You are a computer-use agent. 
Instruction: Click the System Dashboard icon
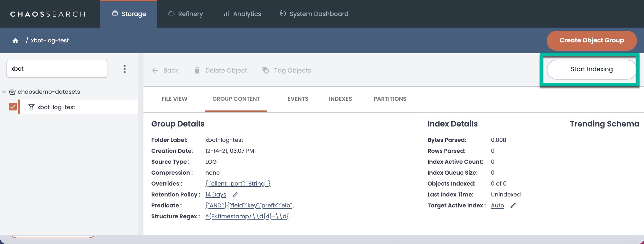click(283, 13)
